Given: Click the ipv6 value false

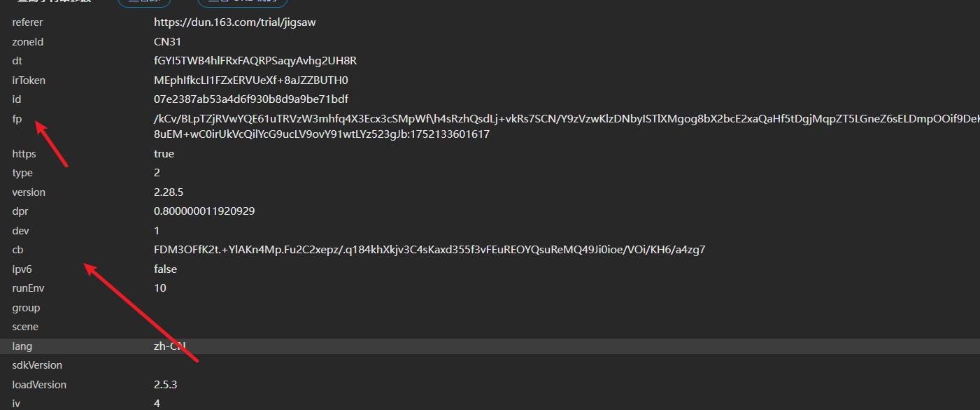Looking at the screenshot, I should coord(165,269).
